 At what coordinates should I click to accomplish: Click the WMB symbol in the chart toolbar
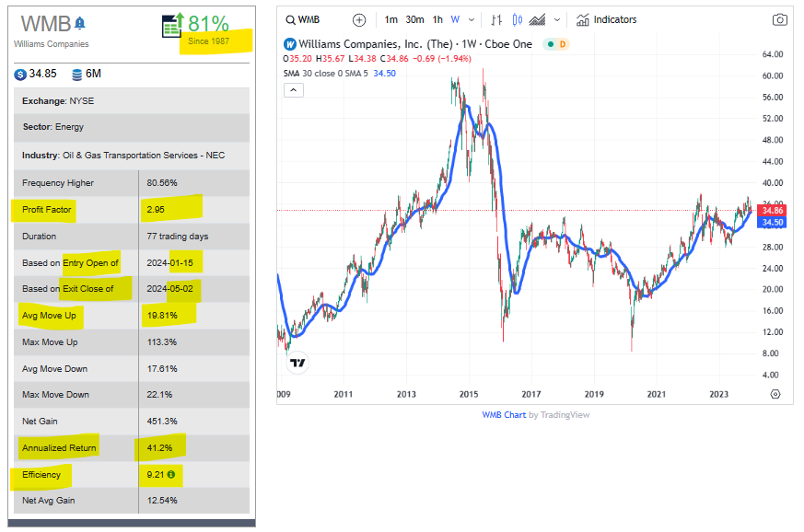(309, 20)
